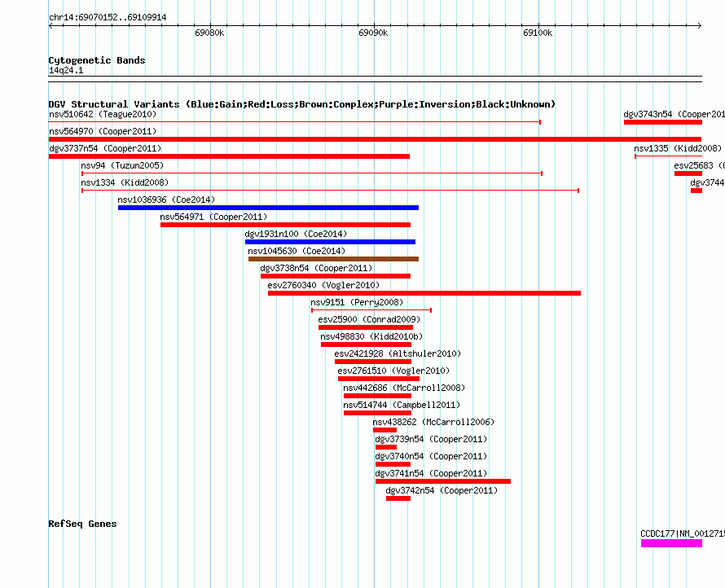The image size is (725, 588).
Task: Click the nsv498830 (Kidd2010b) label
Action: click(371, 336)
